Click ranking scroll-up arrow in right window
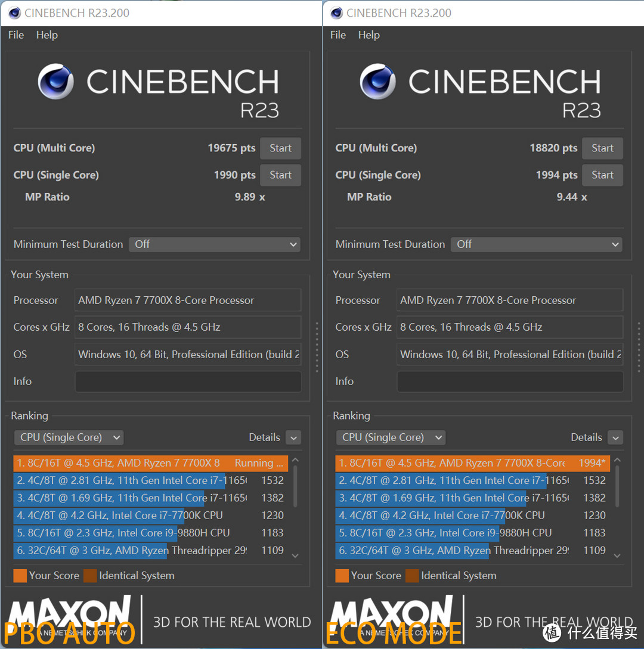 point(617,460)
